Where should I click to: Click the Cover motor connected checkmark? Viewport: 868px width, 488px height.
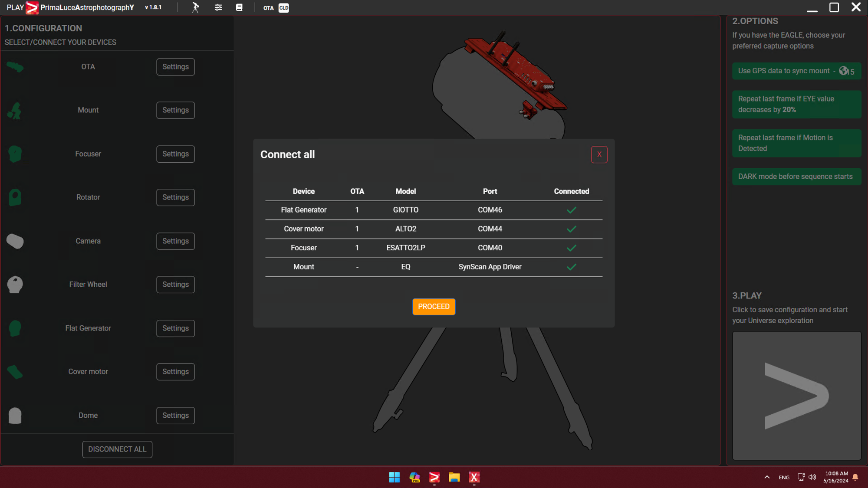coord(571,229)
